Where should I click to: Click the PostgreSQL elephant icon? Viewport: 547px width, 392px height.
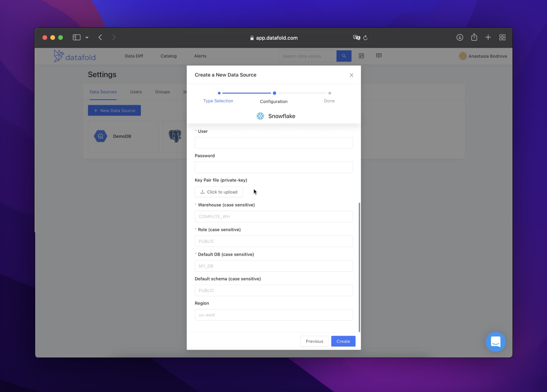click(x=175, y=136)
